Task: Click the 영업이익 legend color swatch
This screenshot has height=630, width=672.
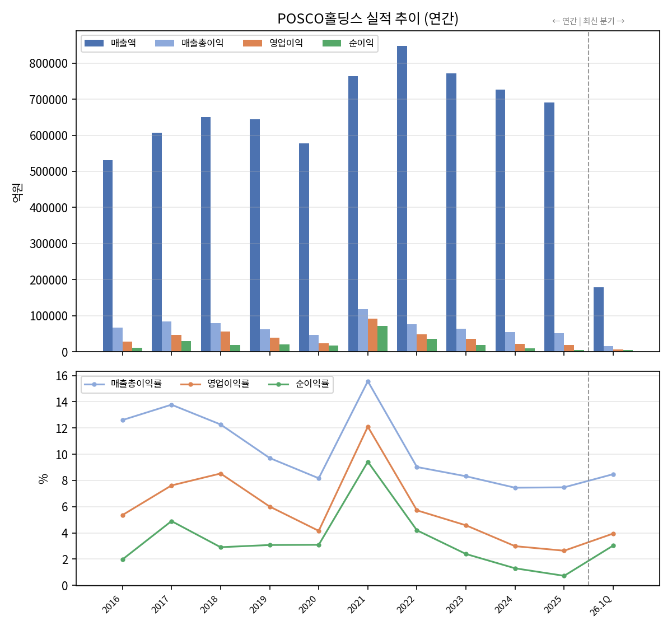Action: pos(253,43)
